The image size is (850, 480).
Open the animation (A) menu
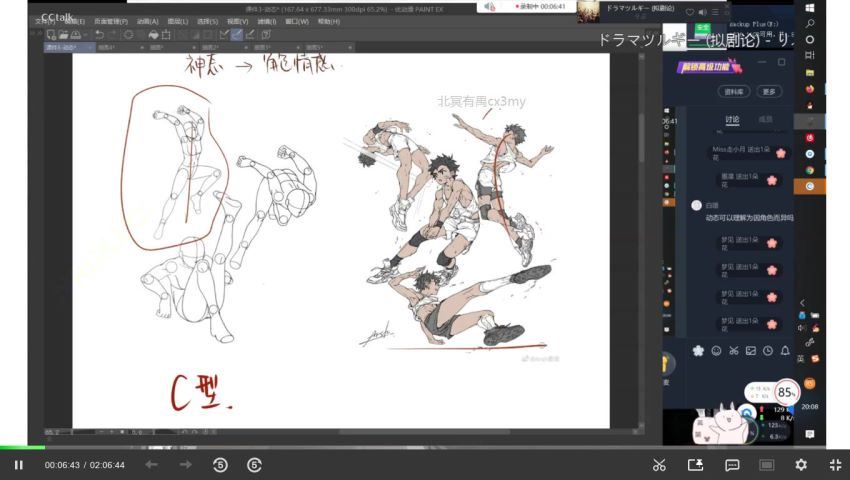(x=147, y=21)
